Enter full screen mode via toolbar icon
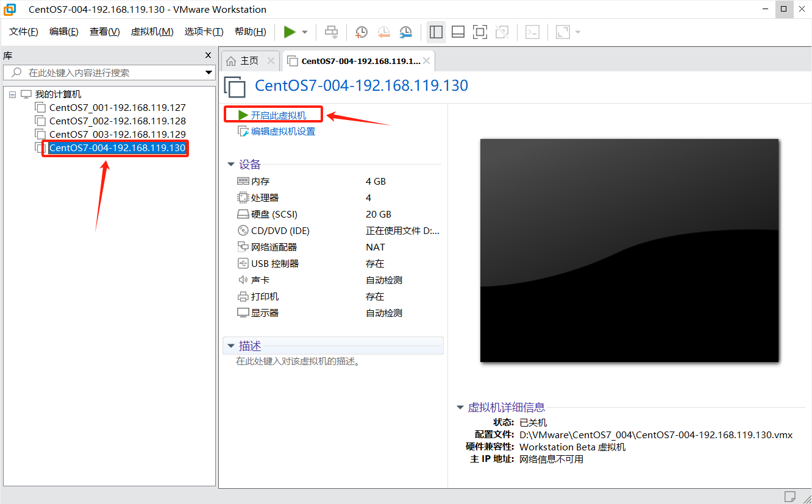This screenshot has height=504, width=812. (480, 32)
